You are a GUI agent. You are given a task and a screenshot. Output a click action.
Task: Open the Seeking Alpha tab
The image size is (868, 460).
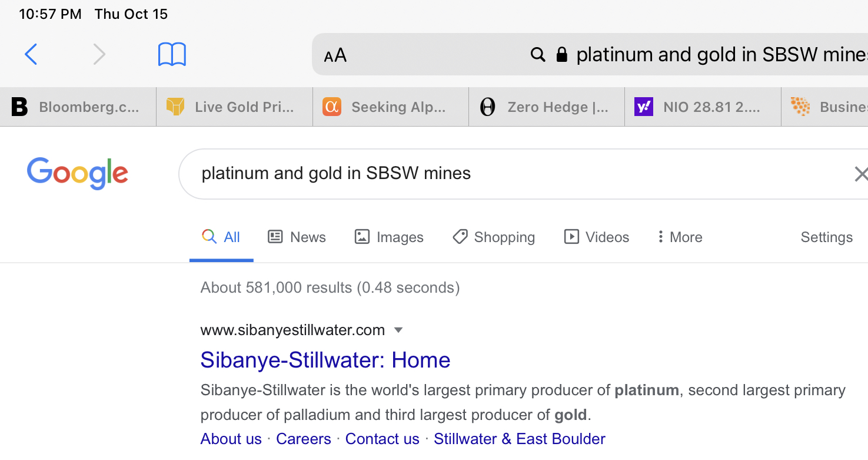coord(391,107)
